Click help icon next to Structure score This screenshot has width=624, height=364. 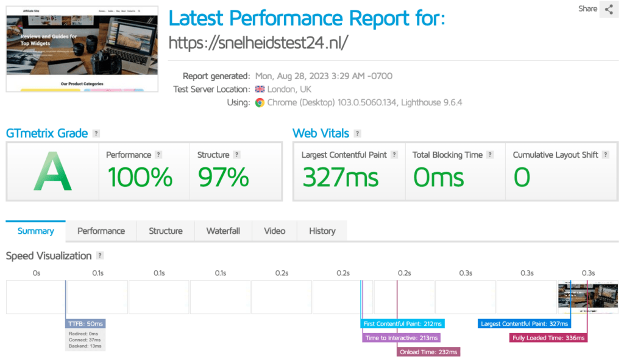coord(237,155)
